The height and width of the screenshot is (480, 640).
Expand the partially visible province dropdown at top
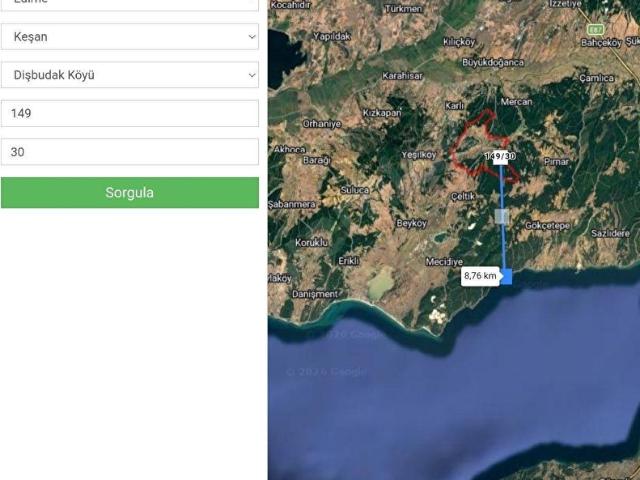pyautogui.click(x=130, y=5)
